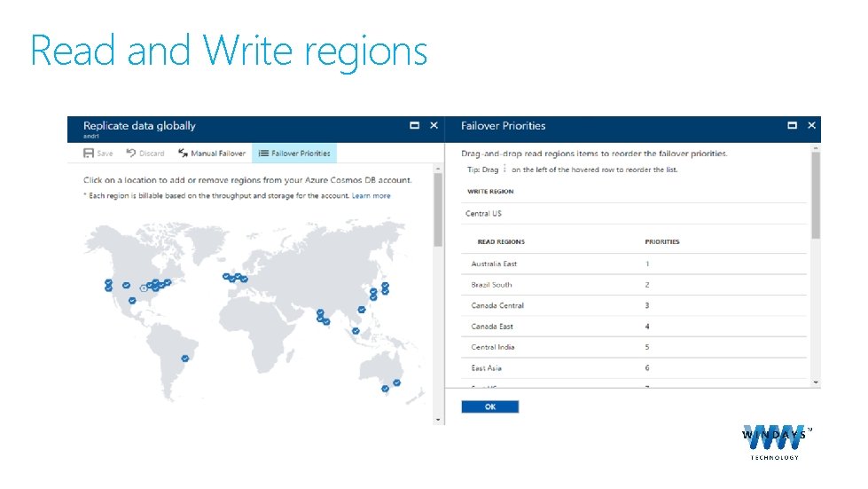The image size is (868, 489).
Task: Open Manual Failover
Action: pos(212,154)
